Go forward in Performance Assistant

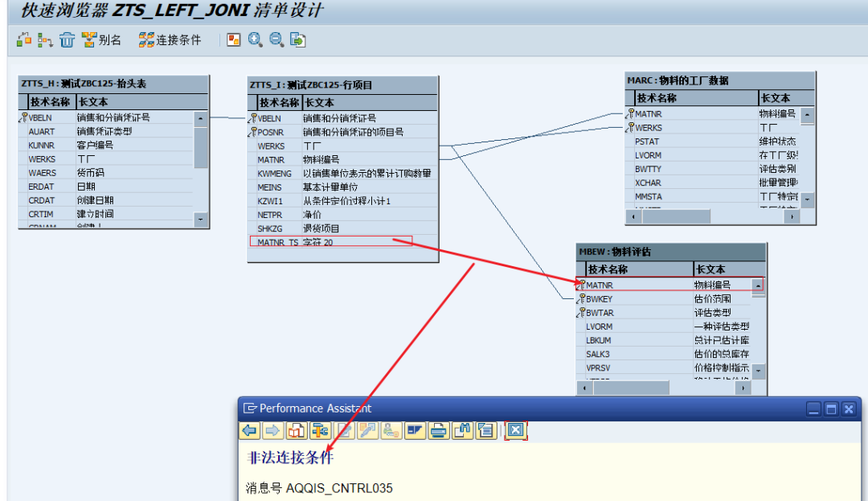pyautogui.click(x=273, y=430)
